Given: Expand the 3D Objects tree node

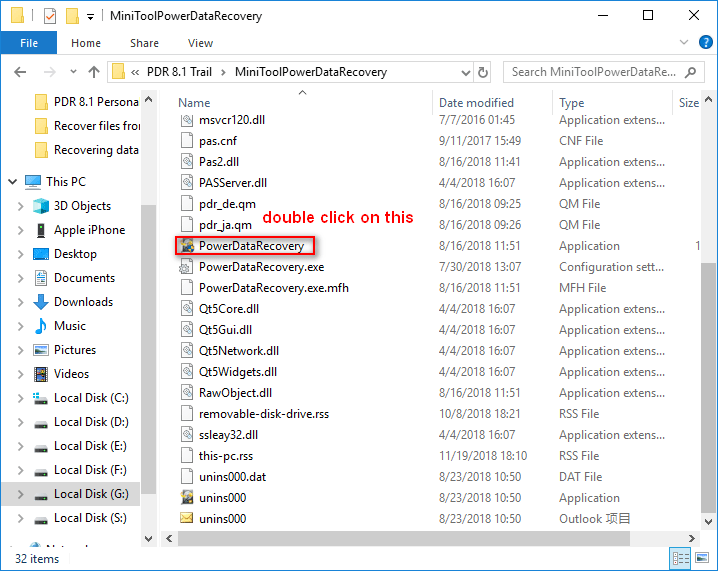Looking at the screenshot, I should pyautogui.click(x=20, y=206).
